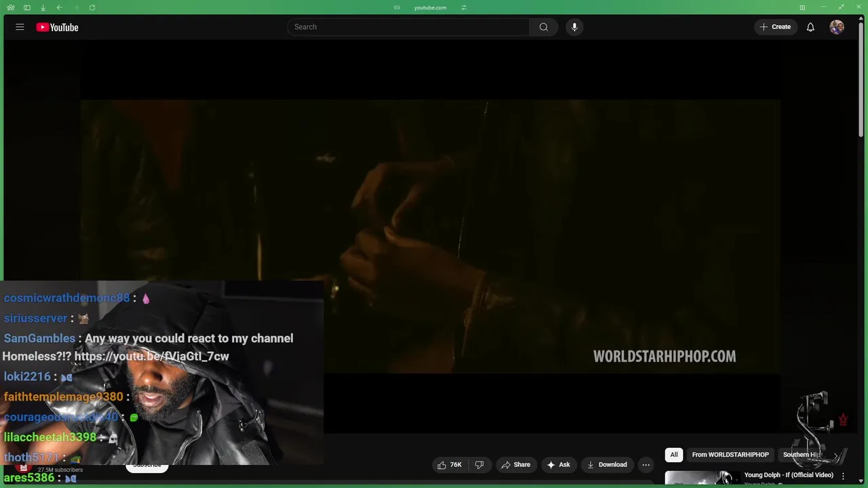Click the 27.5M subscribers text

(x=60, y=470)
